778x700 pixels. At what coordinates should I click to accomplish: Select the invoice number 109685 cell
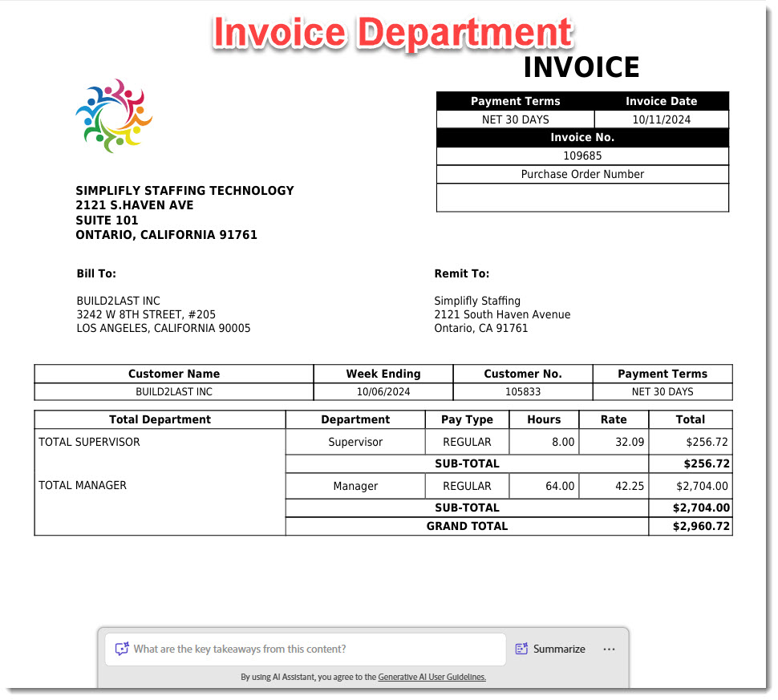582,156
